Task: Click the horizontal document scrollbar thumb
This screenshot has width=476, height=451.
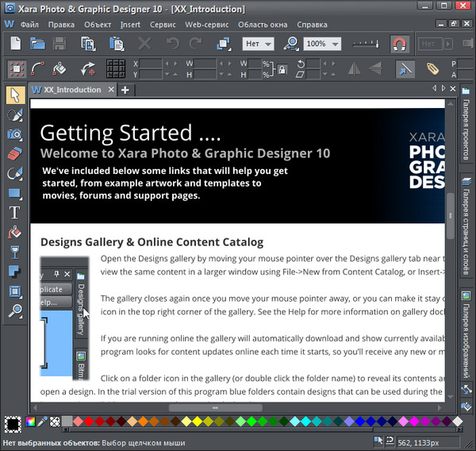Action: 214,407
